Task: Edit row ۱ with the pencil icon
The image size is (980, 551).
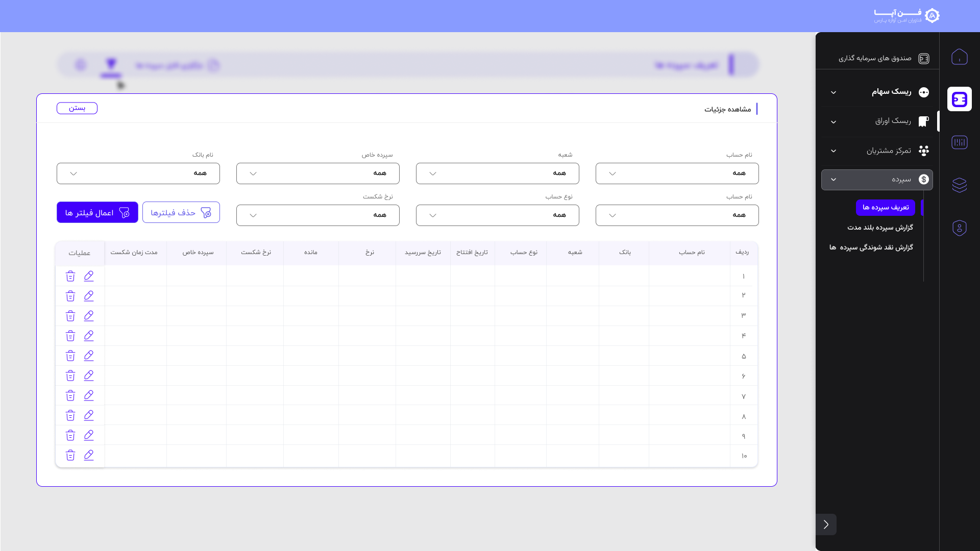Action: click(x=89, y=276)
